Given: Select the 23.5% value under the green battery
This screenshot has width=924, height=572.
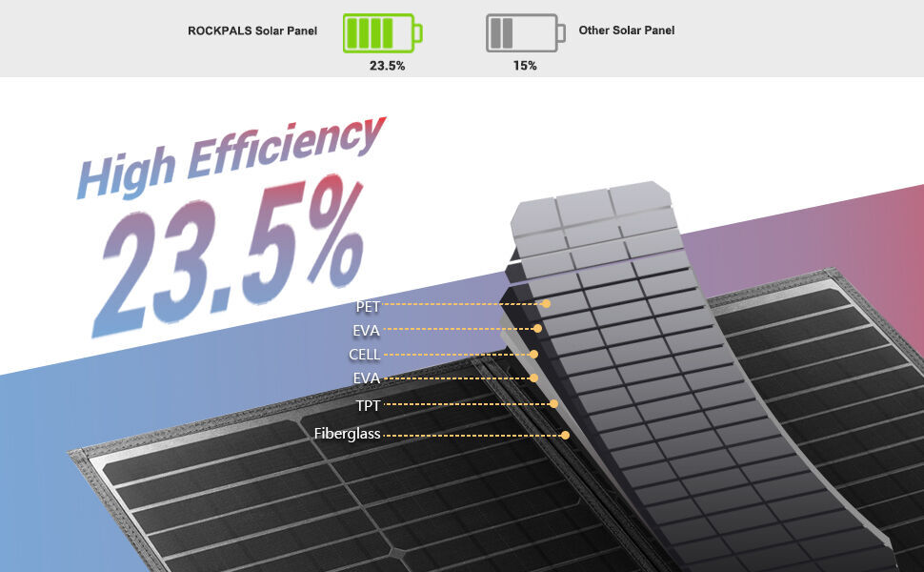Looking at the screenshot, I should pos(387,66).
